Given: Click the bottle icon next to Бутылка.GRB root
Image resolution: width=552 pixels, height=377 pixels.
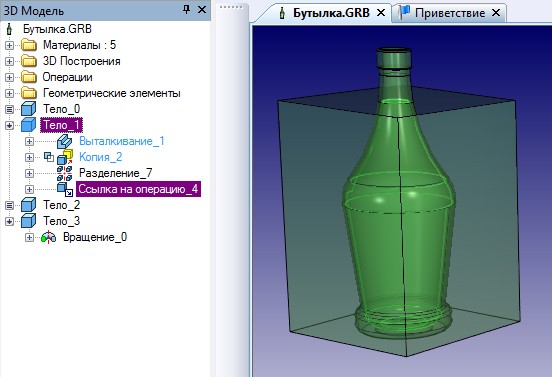Looking at the screenshot, I should click(x=9, y=29).
